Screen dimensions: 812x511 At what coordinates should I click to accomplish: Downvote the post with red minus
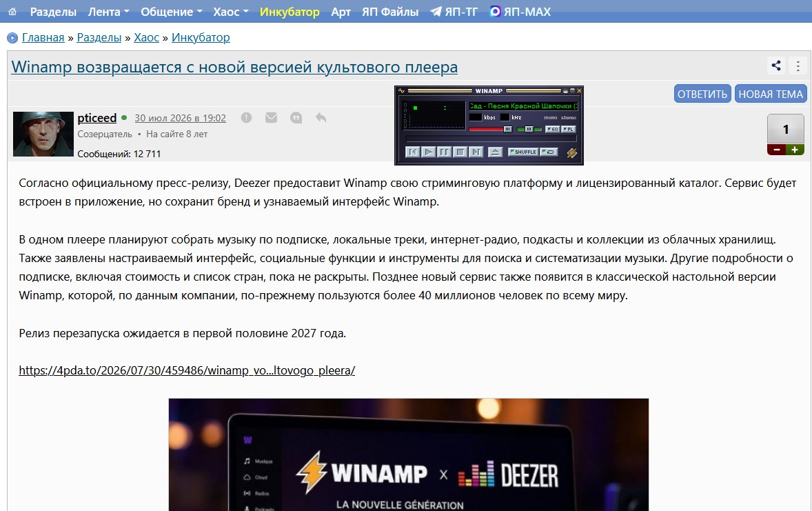click(x=776, y=150)
